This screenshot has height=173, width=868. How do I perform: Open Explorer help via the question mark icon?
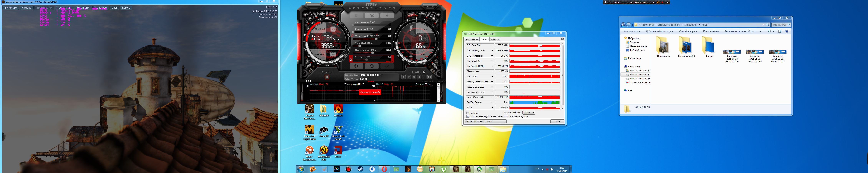point(787,31)
